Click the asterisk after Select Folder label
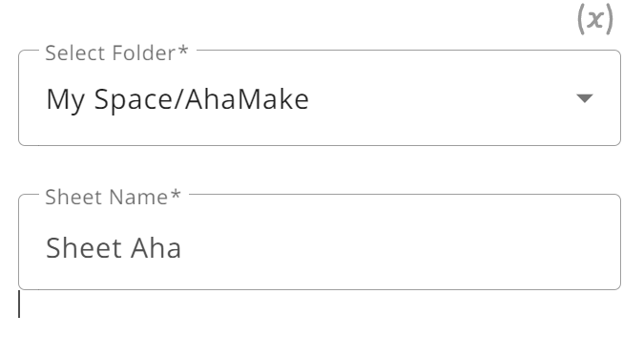Screen dimensions: 644x357 (x=183, y=51)
